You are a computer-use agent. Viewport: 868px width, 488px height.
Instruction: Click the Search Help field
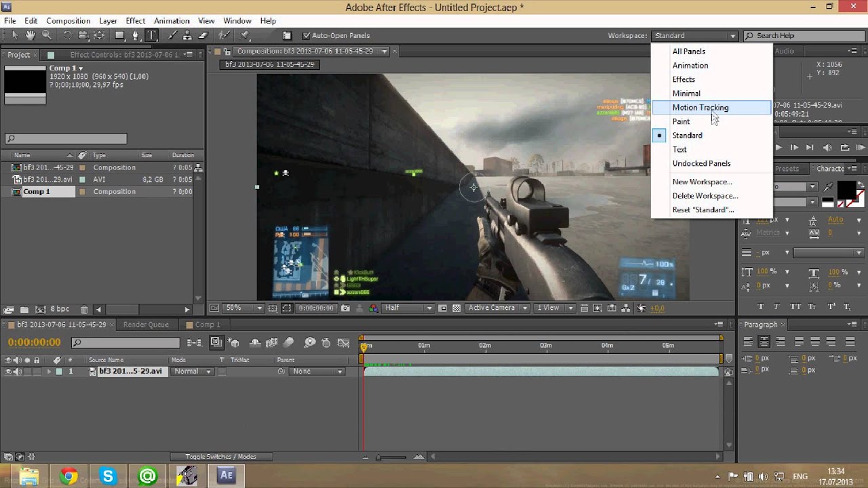(x=804, y=35)
